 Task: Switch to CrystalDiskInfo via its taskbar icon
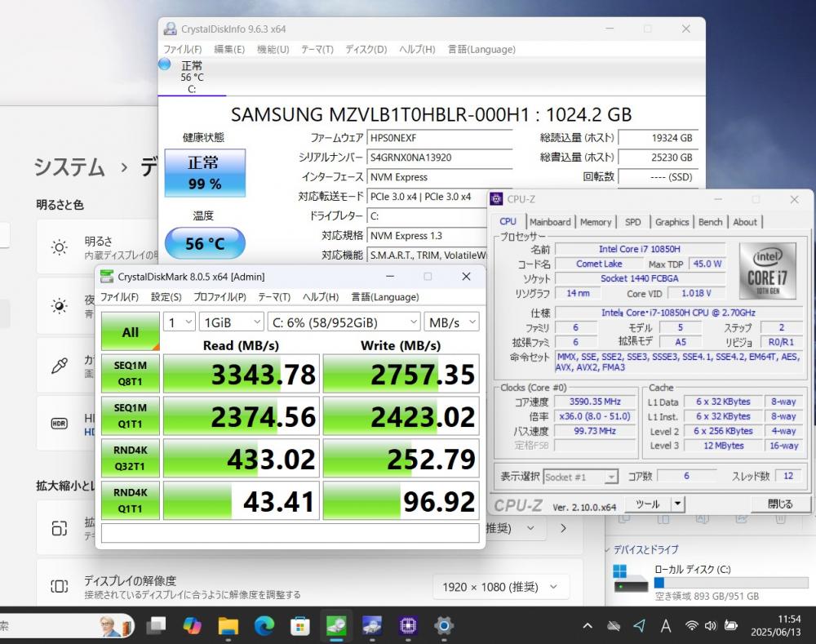pos(372,625)
